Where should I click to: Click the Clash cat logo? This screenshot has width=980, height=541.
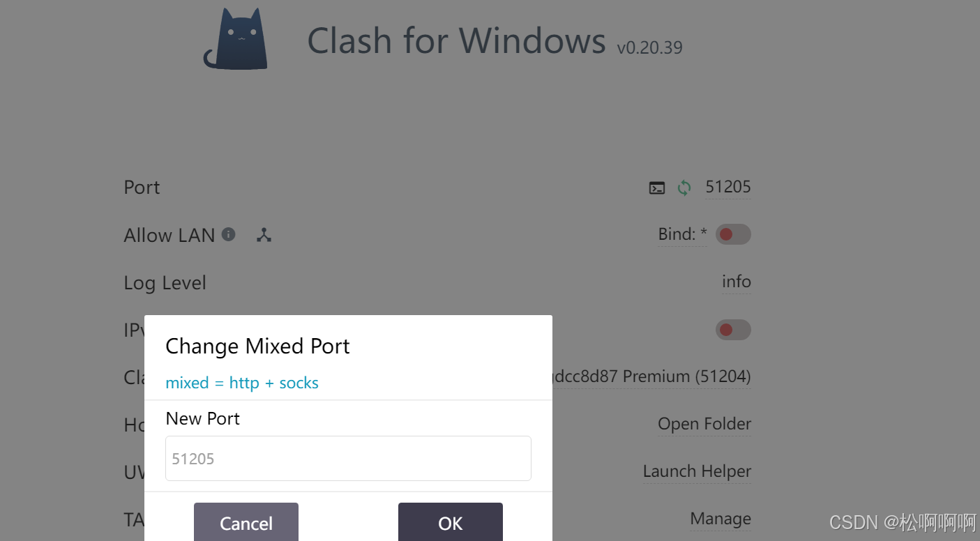(235, 40)
